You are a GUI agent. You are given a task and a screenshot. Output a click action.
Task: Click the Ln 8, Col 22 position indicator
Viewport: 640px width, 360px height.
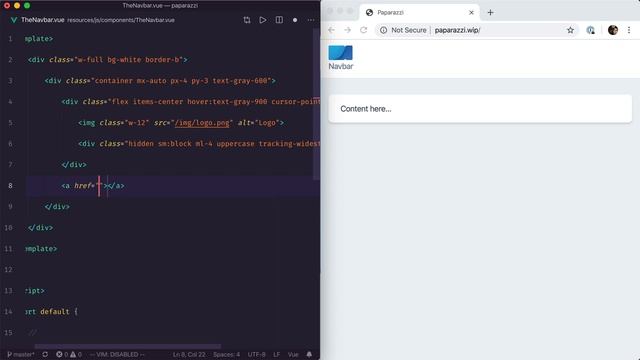click(189, 354)
